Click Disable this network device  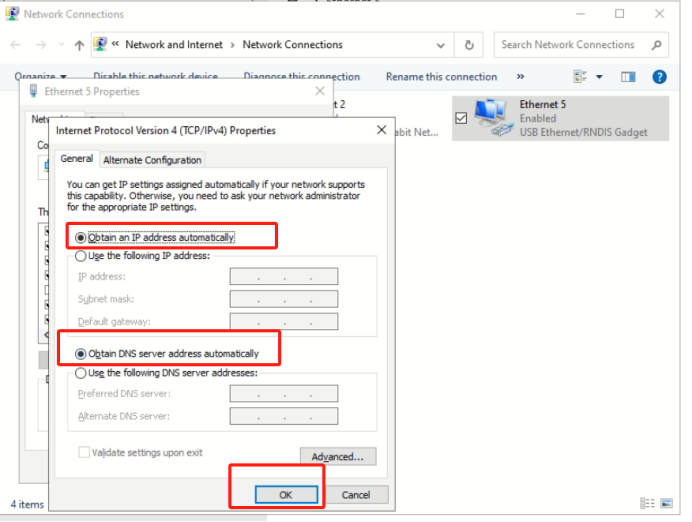point(155,77)
